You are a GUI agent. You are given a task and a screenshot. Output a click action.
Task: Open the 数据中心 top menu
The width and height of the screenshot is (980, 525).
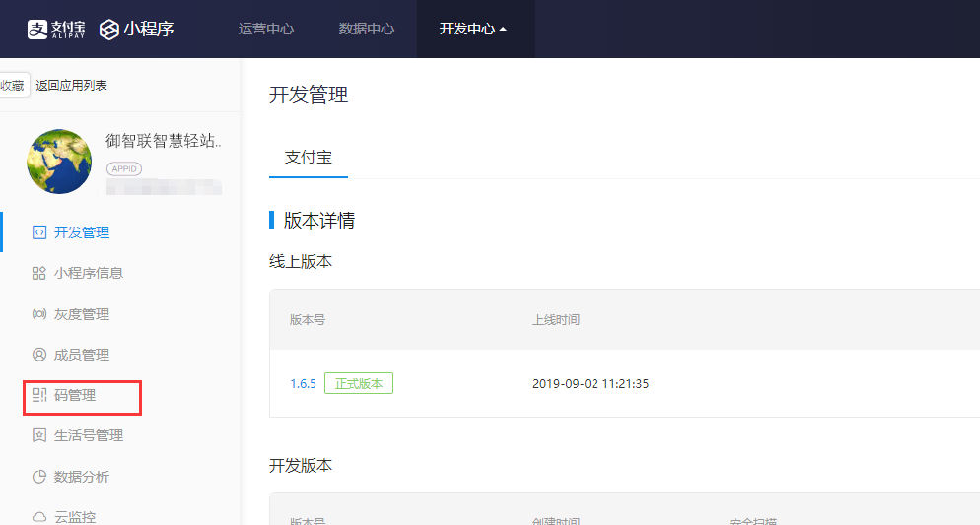coord(367,29)
